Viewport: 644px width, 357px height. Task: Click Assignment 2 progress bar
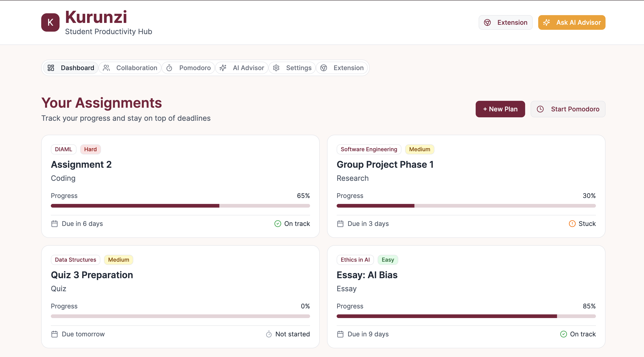pos(180,206)
